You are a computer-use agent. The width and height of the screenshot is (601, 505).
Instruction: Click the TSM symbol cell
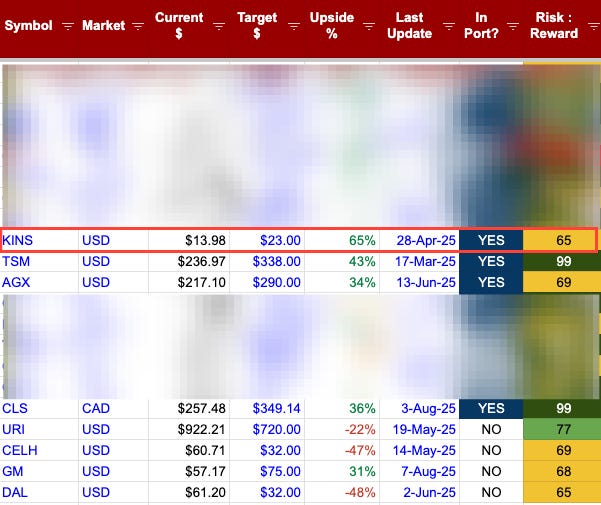(x=40, y=262)
